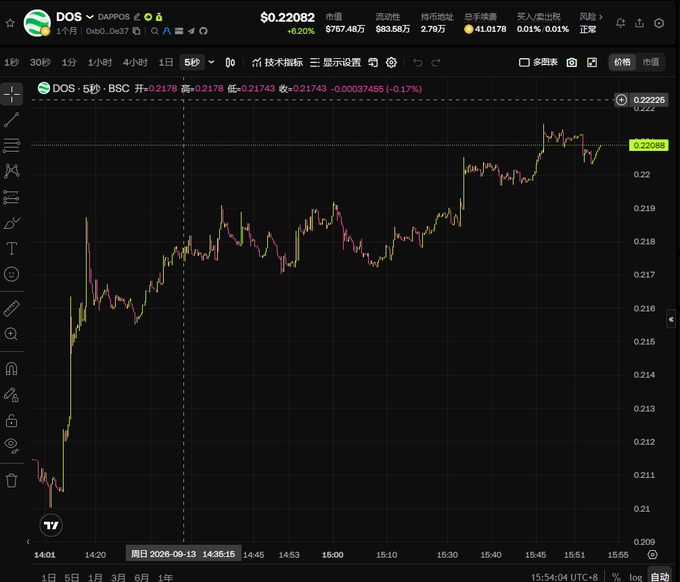Click the chat message icon in the chart toolbar

tap(373, 62)
